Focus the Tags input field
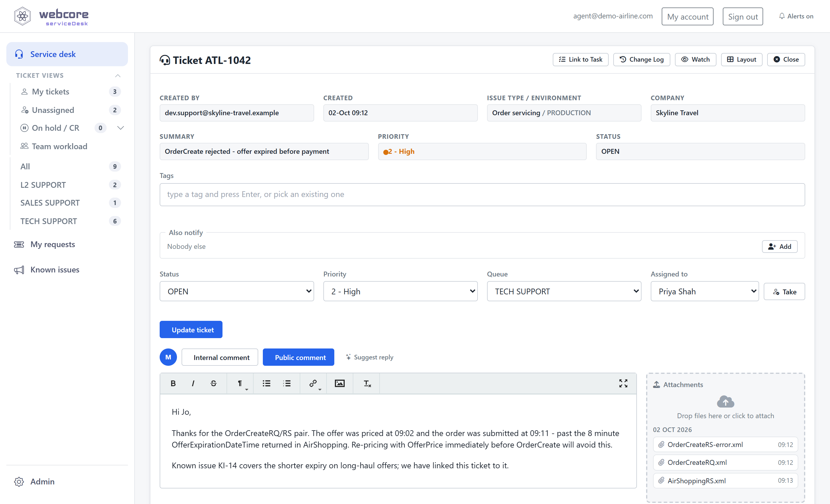830x504 pixels. click(482, 195)
